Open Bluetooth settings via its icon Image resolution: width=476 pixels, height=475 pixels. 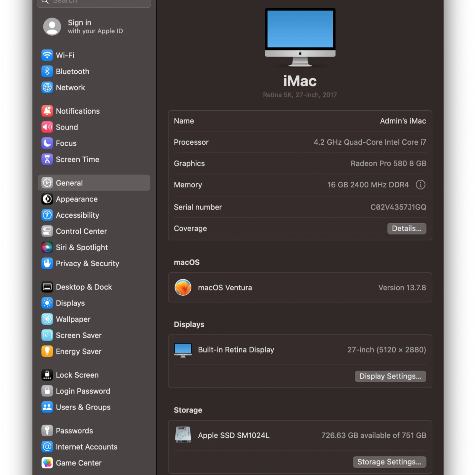click(47, 71)
